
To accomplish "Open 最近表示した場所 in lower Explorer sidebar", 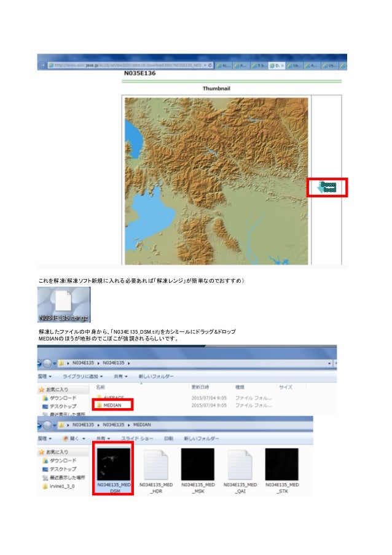I will point(64,478).
